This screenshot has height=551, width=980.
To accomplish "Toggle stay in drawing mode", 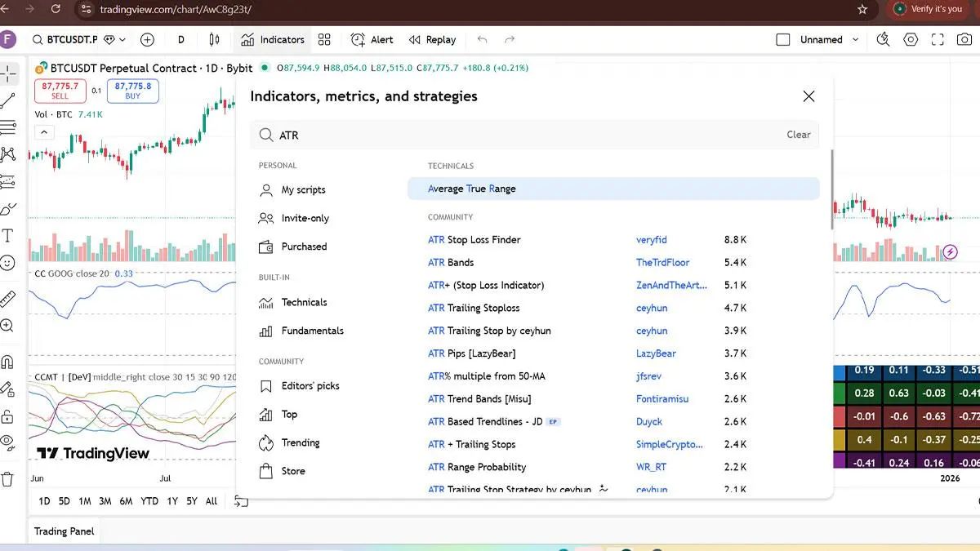I will point(8,389).
